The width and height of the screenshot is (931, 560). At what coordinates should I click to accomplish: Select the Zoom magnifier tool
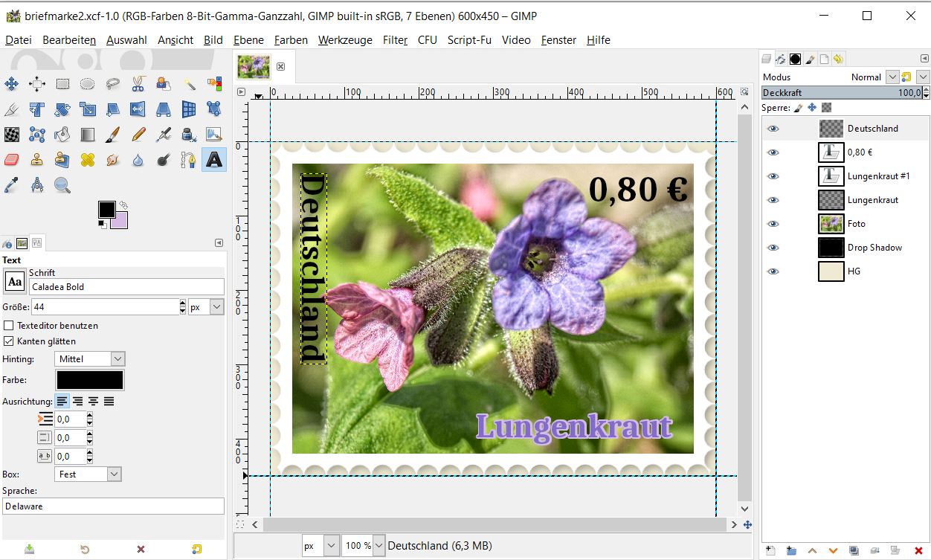[x=62, y=185]
